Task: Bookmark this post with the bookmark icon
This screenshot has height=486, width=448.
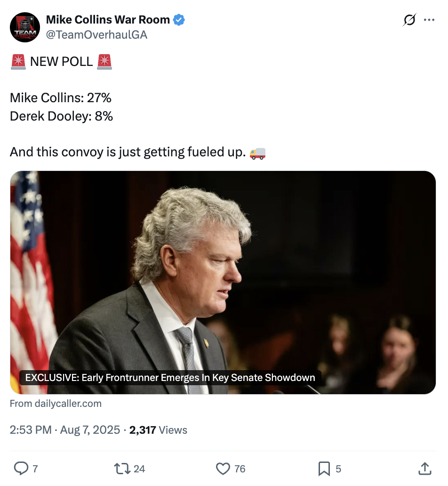Action: pos(324,468)
